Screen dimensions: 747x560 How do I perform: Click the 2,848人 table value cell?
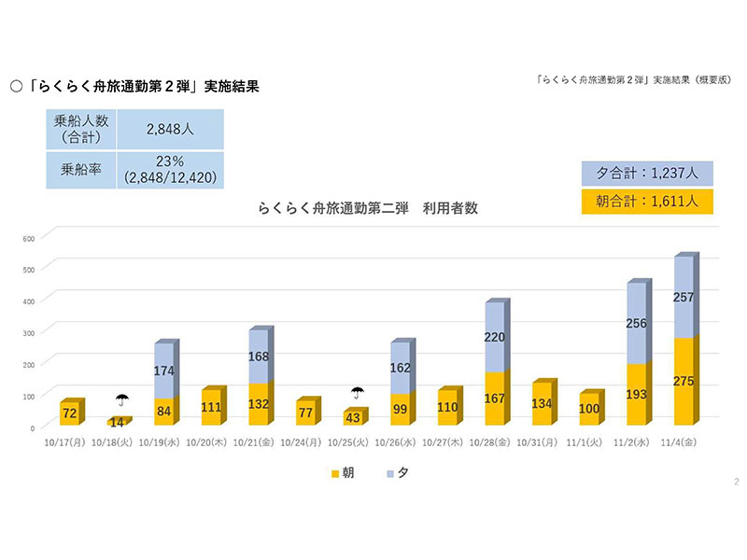[x=170, y=129]
